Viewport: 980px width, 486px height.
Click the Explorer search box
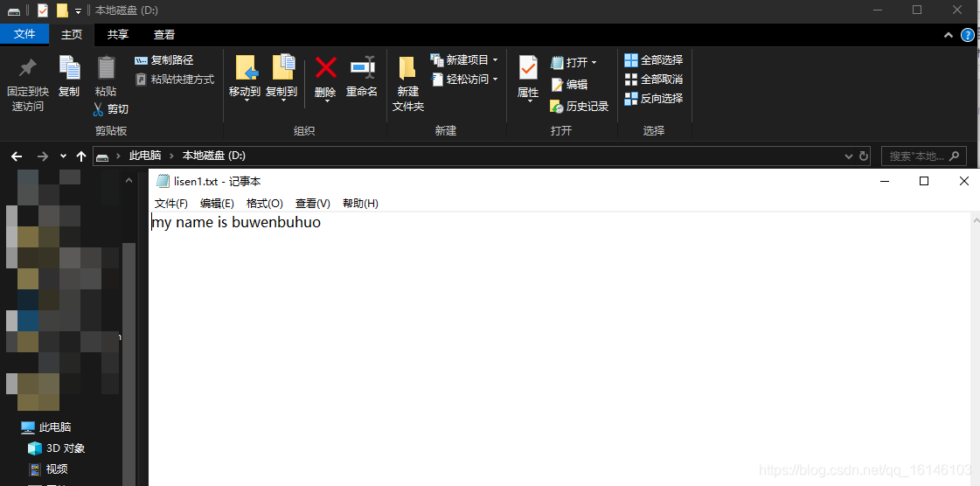coord(924,156)
